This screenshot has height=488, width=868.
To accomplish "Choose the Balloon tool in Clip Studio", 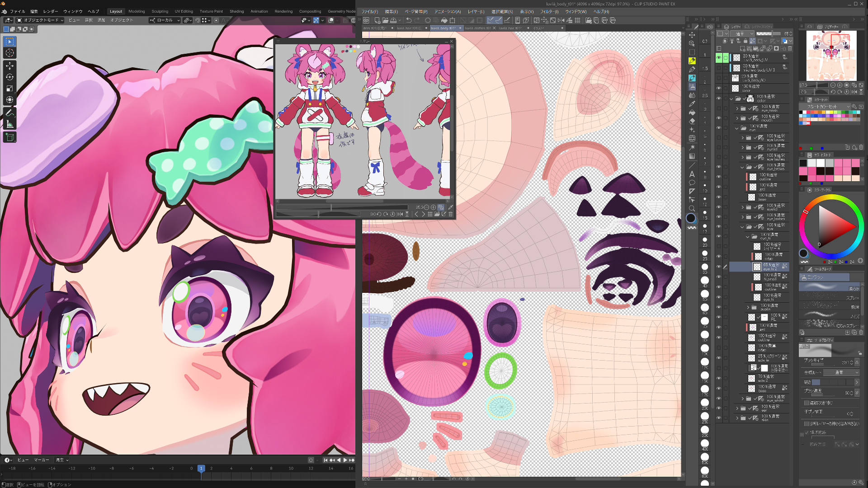I will point(692,183).
